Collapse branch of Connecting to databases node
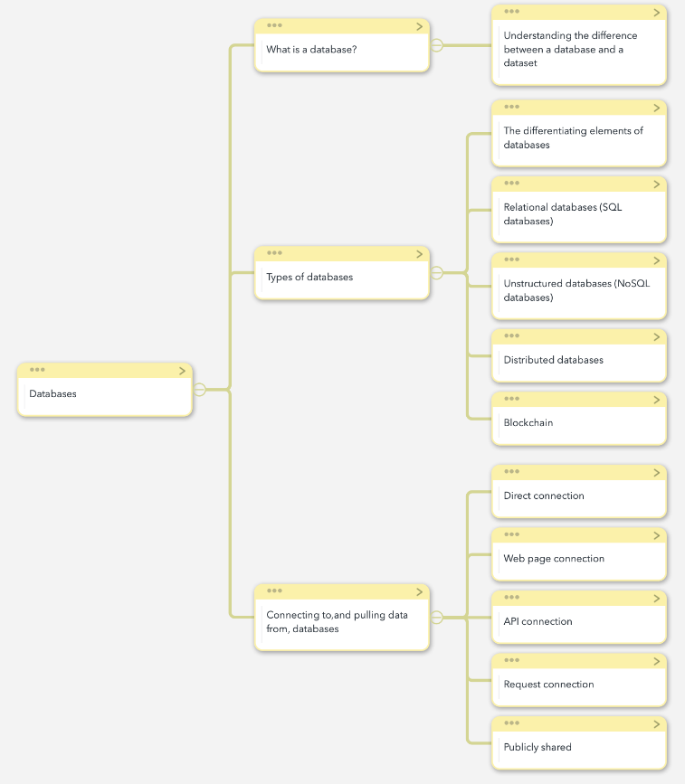685x784 pixels. [x=437, y=618]
